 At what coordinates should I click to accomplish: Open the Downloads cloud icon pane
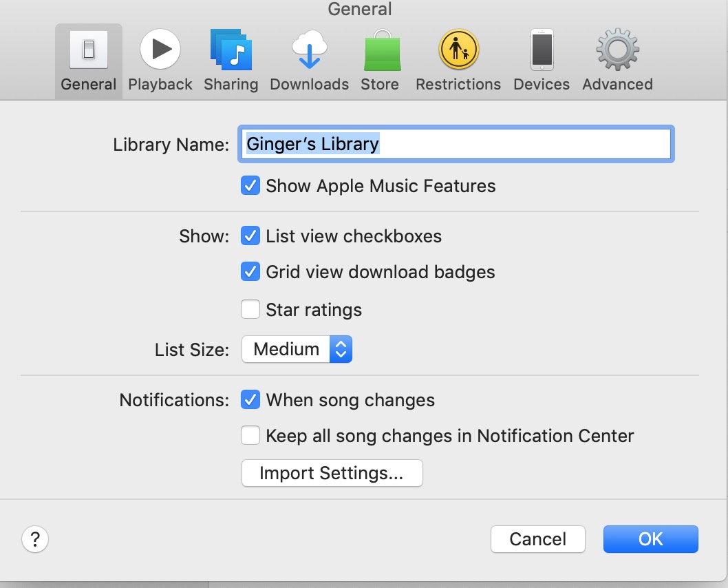pos(309,51)
